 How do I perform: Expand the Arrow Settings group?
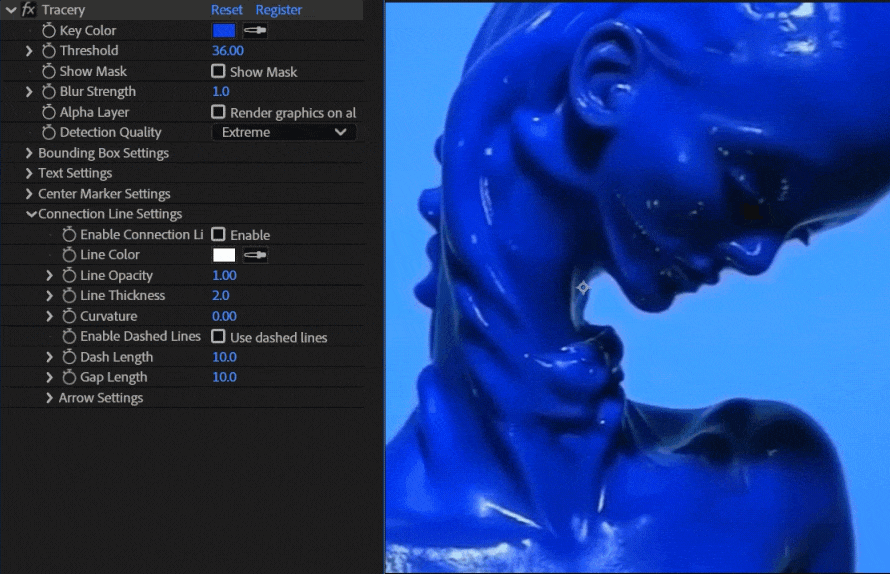click(49, 398)
